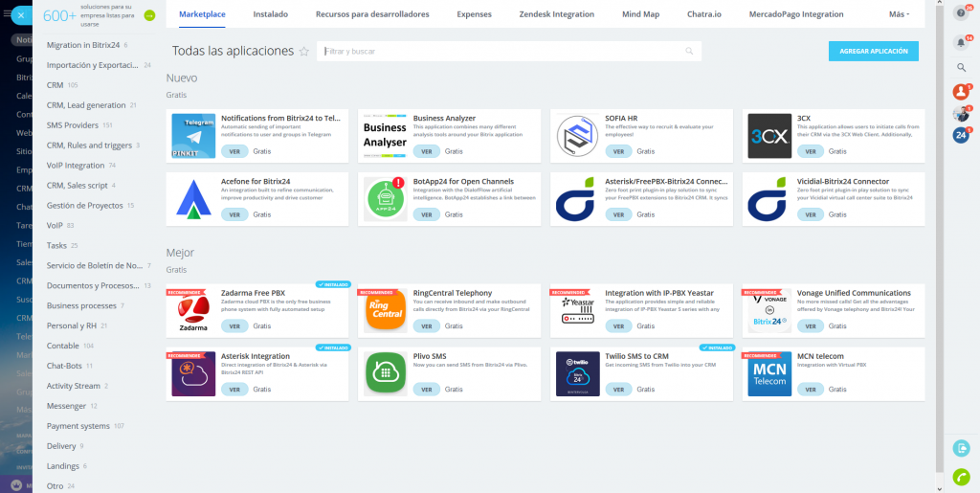Open the Plivo SMS green logo
The width and height of the screenshot is (980, 493).
tap(386, 373)
